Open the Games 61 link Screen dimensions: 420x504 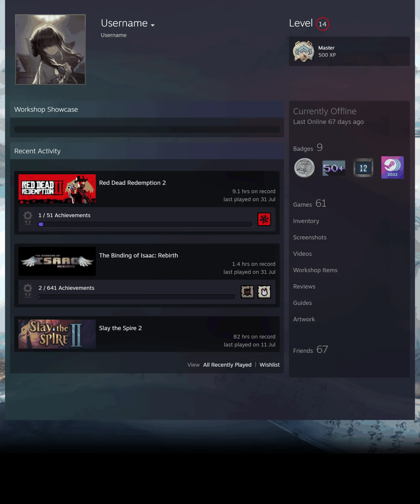(309, 204)
